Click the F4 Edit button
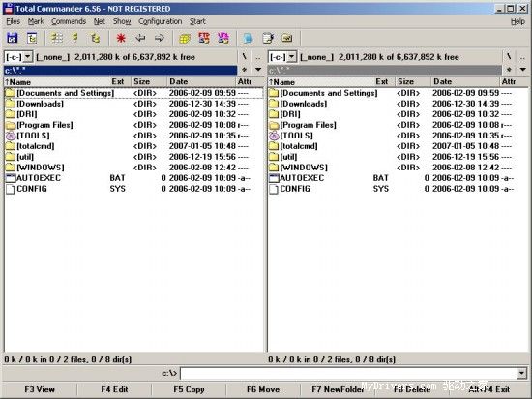532x399 pixels. tap(114, 389)
